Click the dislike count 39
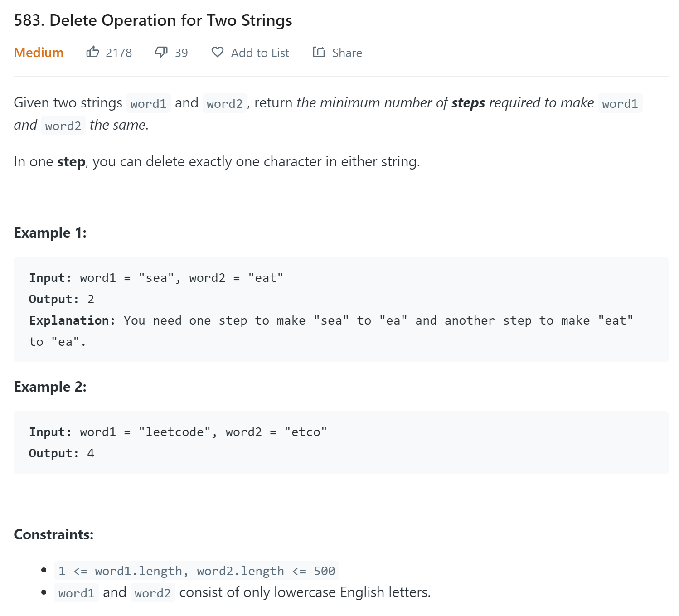Screen dimensions: 679x616 [x=181, y=53]
